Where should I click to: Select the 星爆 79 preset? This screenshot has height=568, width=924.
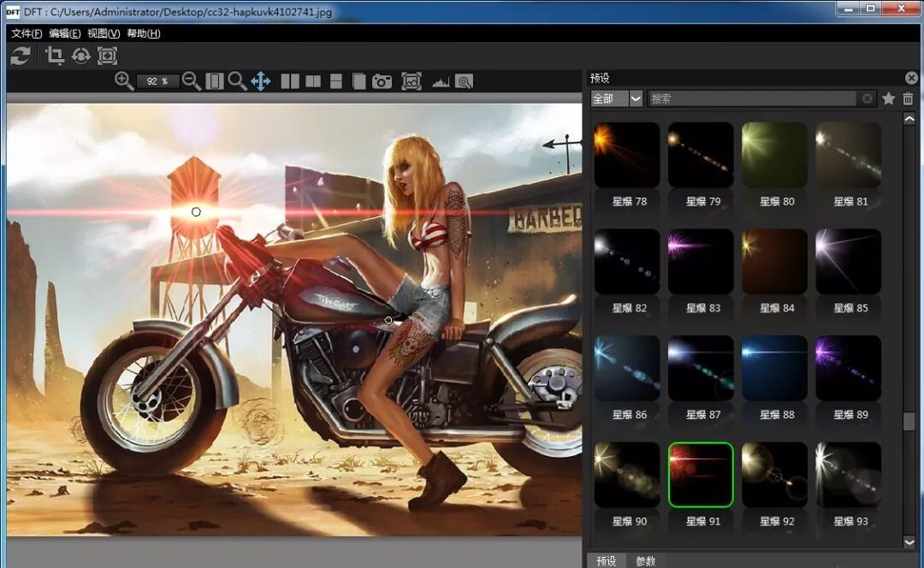tap(701, 155)
